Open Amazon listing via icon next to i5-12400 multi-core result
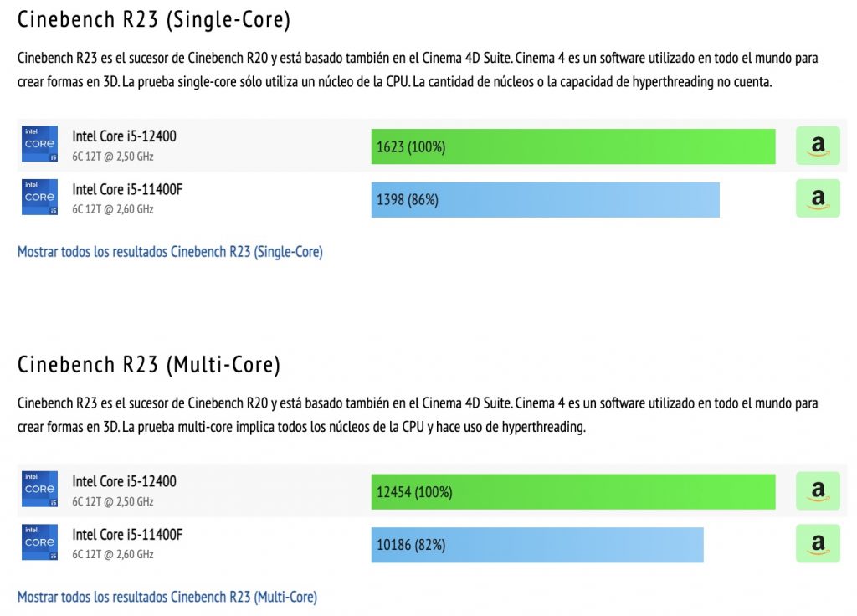Viewport: 857px width, 616px height. 817,491
